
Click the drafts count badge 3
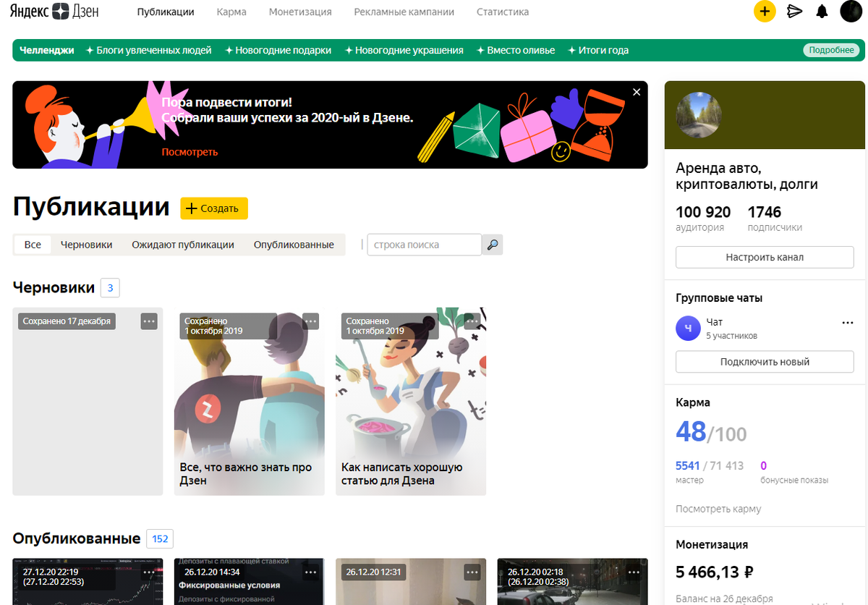coord(110,288)
